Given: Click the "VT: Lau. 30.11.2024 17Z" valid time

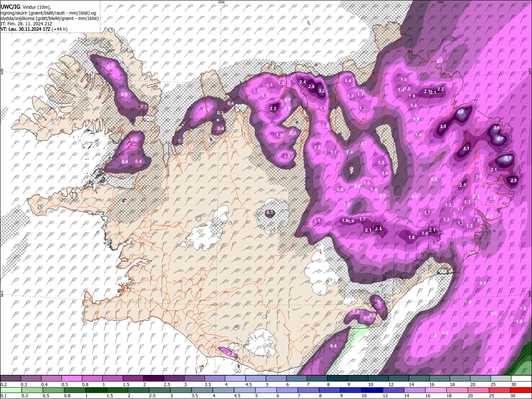Looking at the screenshot, I should [26, 29].
